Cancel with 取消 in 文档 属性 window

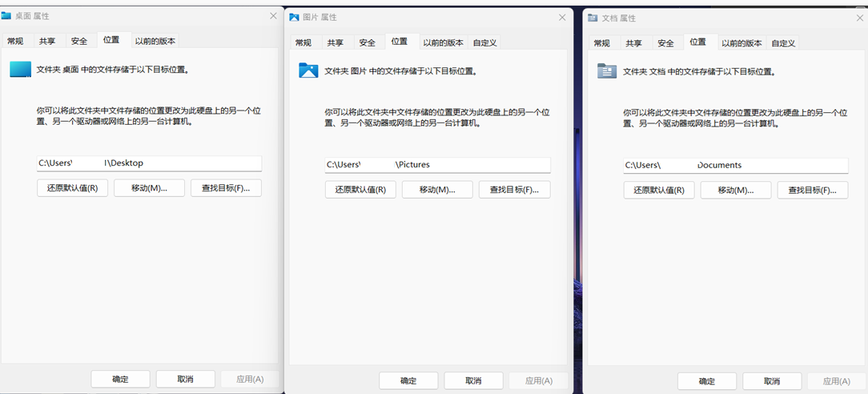(772, 381)
